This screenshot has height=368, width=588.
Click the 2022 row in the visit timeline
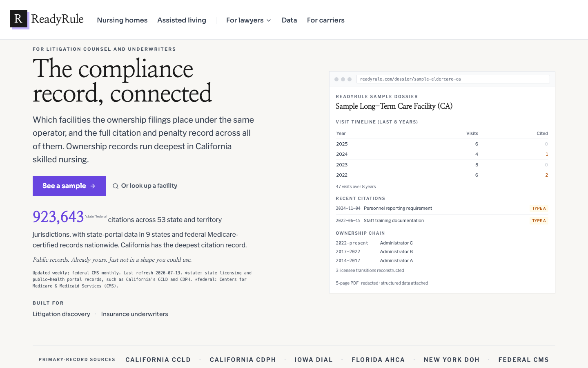click(x=442, y=175)
